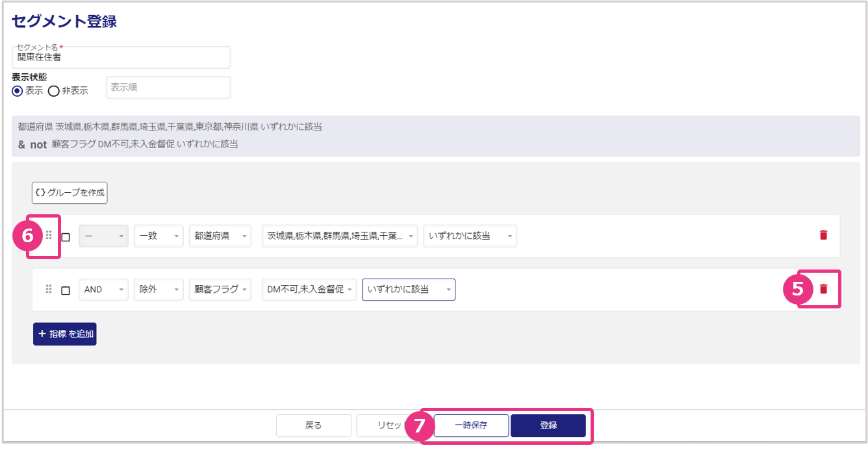
Task: Expand the 都道府県 indicator dropdown
Action: click(x=220, y=236)
